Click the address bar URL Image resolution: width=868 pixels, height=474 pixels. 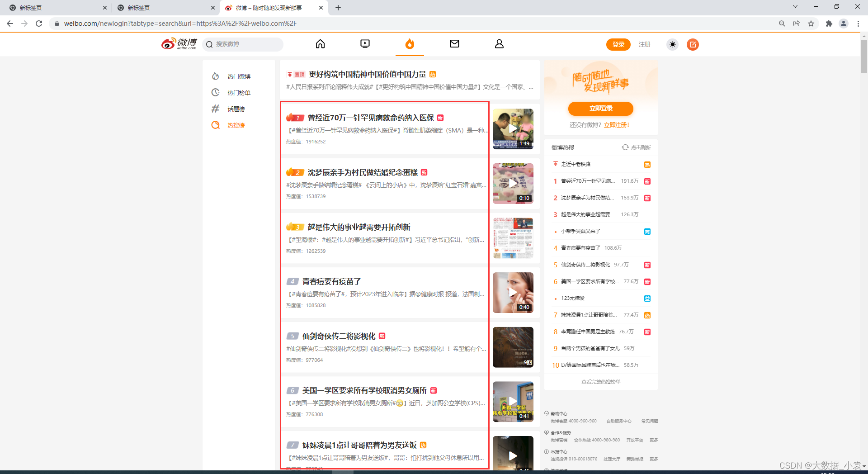coord(180,24)
